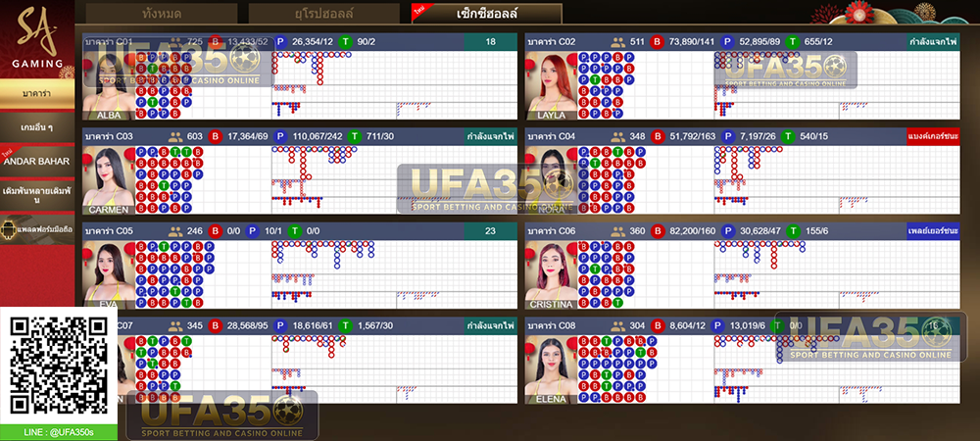Click the blue P player icon on C03
Image resolution: width=980 pixels, height=441 pixels.
click(x=280, y=137)
